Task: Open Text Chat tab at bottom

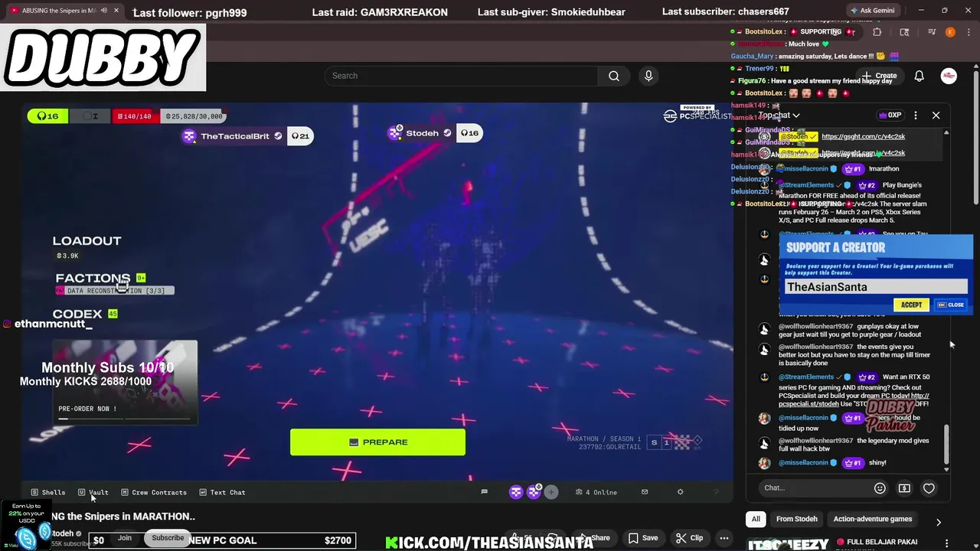Action: click(x=222, y=493)
